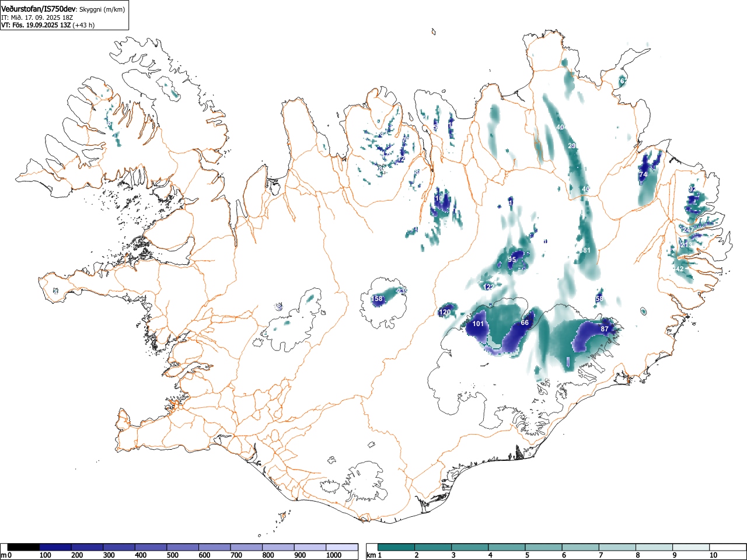Pick the darkest blue 100–200 m legend swatch

pyautogui.click(x=55, y=547)
